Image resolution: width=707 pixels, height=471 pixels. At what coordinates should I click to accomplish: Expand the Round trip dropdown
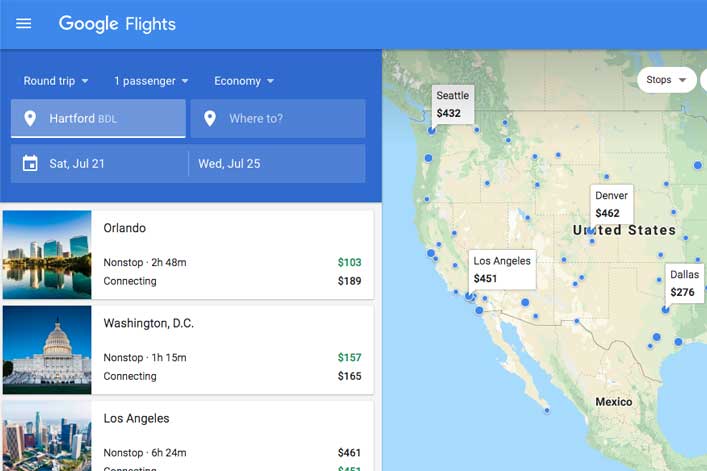coord(56,81)
